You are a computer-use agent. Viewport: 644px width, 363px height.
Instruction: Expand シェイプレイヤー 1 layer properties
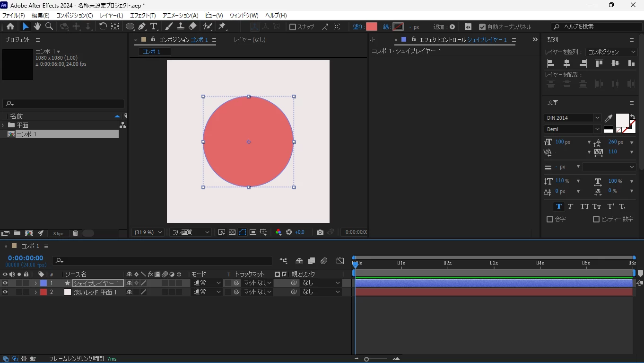click(x=35, y=283)
